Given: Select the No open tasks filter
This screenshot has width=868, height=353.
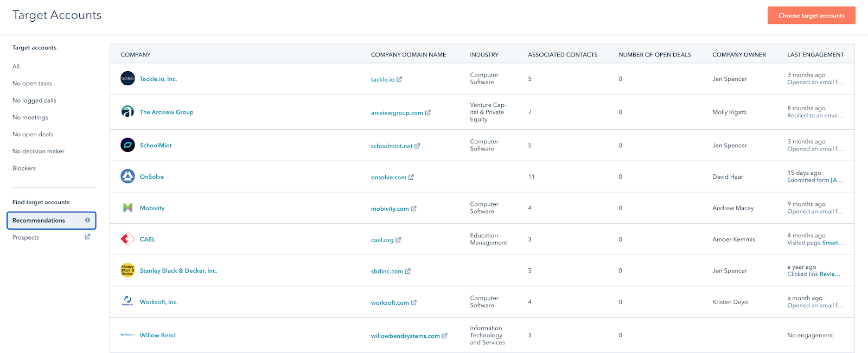Looking at the screenshot, I should 32,83.
